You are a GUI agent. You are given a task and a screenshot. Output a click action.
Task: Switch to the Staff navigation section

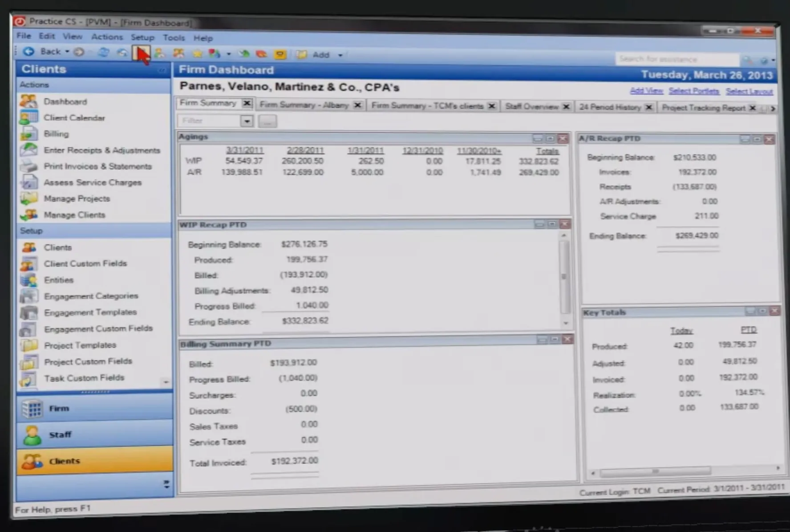95,434
